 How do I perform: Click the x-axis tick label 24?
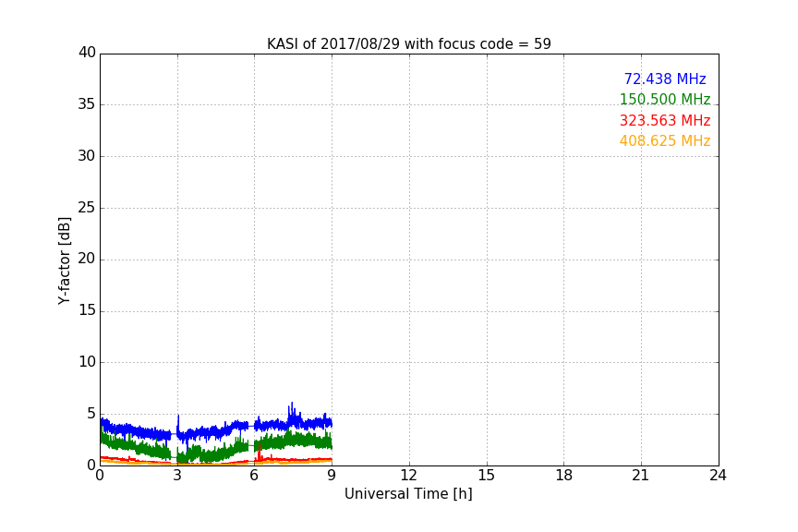[x=718, y=476]
